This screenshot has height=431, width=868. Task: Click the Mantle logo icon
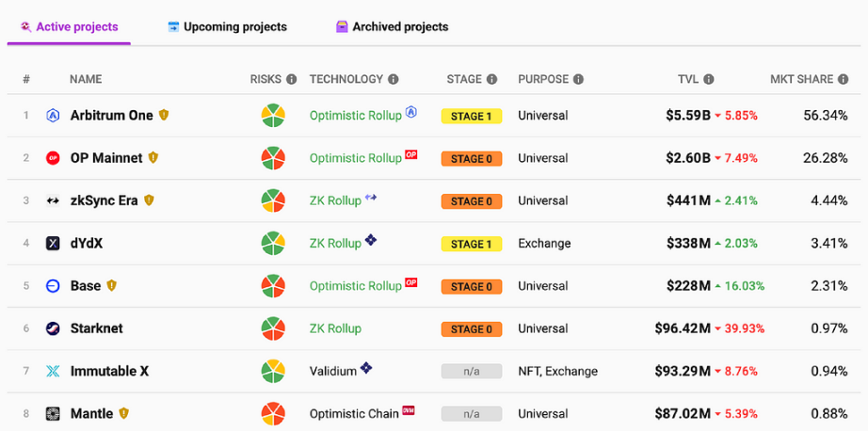53,414
